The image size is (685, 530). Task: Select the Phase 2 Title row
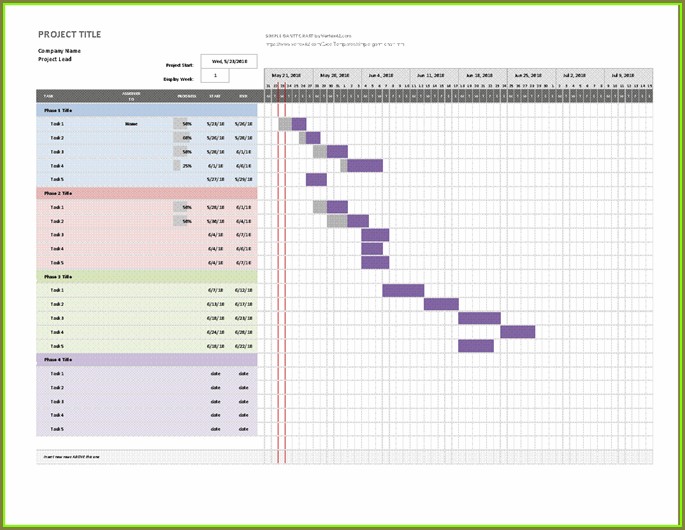147,193
